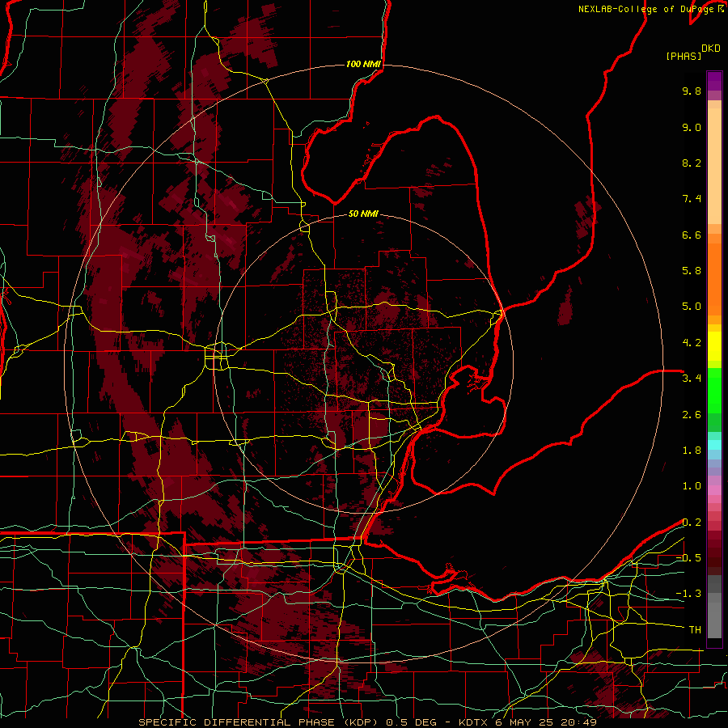The image size is (728, 728).
Task: Select the 9.8 value on the legend
Action: [692, 91]
